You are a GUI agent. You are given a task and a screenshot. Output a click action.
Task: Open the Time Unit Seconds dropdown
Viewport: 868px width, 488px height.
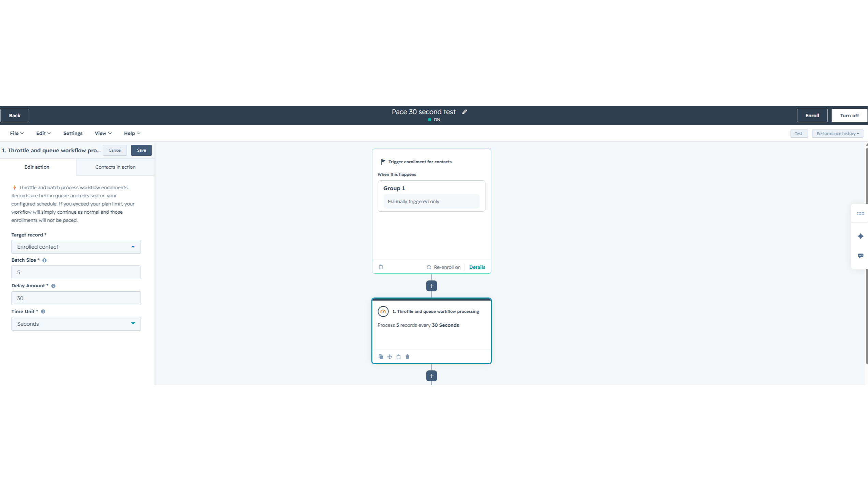pyautogui.click(x=76, y=324)
